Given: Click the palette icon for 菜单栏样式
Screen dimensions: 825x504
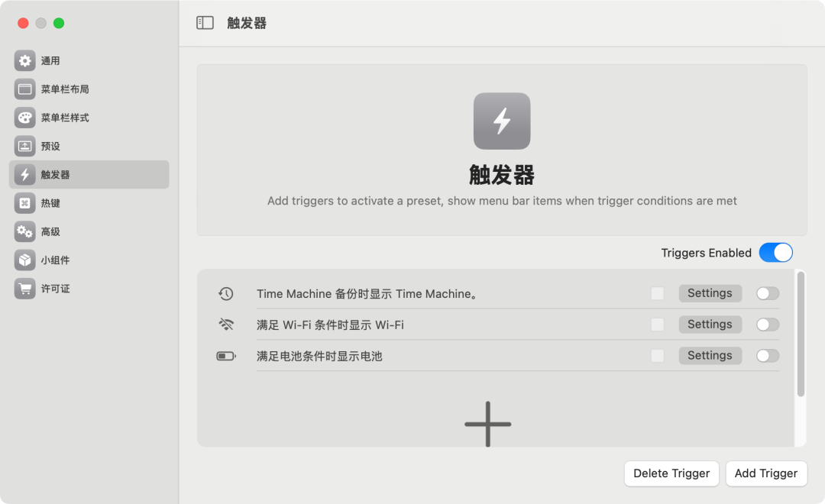Looking at the screenshot, I should (x=24, y=118).
